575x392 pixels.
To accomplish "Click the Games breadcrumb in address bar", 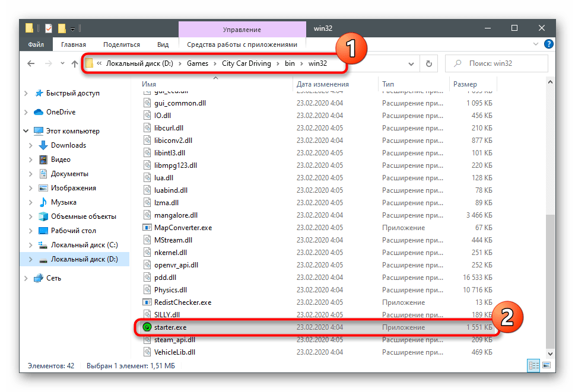I will (x=198, y=63).
